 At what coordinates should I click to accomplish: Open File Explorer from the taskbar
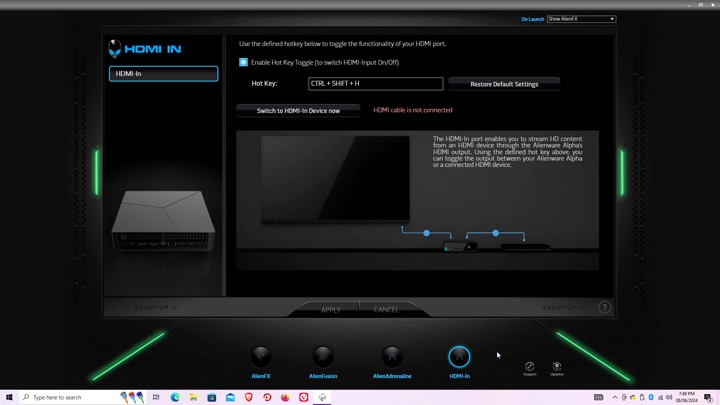(193, 397)
